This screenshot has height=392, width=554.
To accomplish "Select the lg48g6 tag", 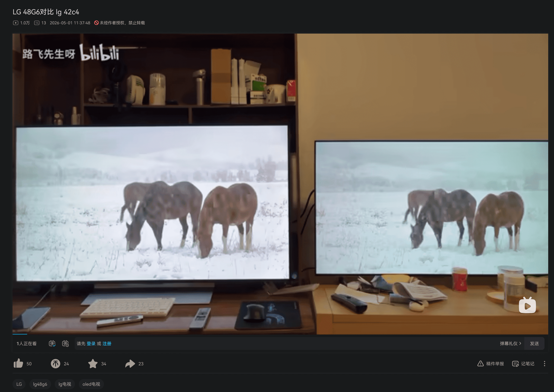I will pos(40,384).
